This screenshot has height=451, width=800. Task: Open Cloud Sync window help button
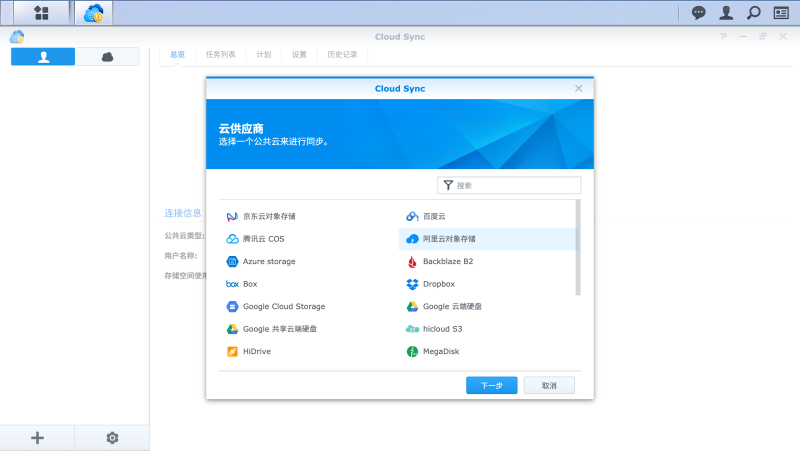pos(723,36)
